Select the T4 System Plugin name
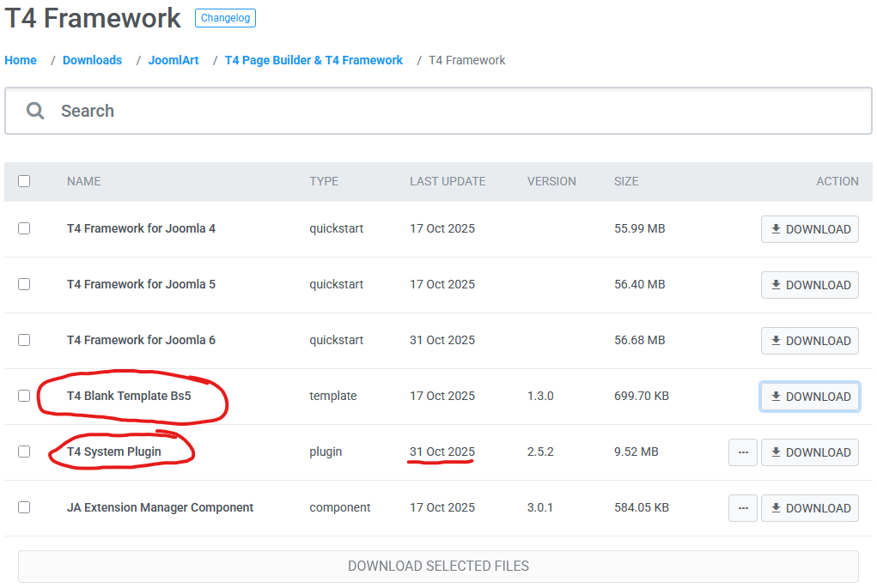This screenshot has height=588, width=877. click(114, 452)
